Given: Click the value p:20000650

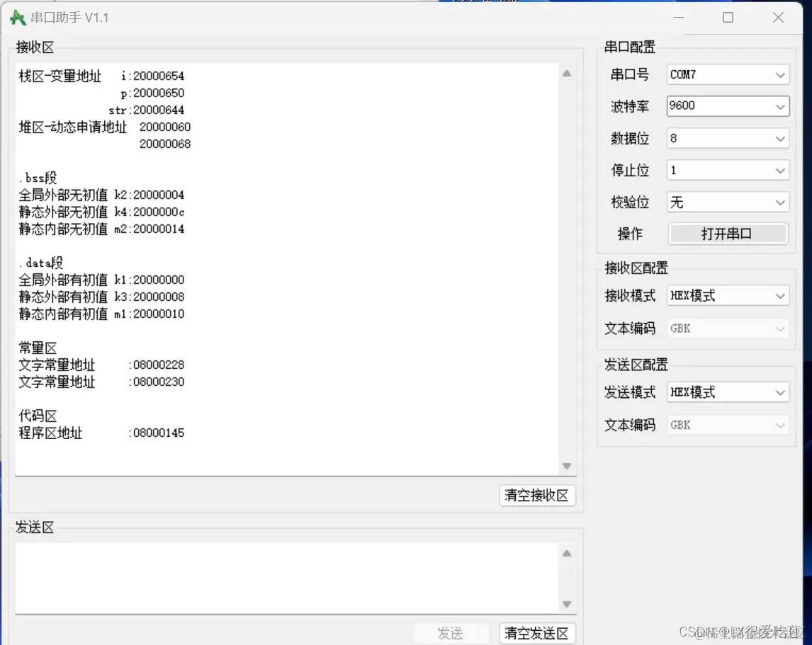Looking at the screenshot, I should pos(153,93).
